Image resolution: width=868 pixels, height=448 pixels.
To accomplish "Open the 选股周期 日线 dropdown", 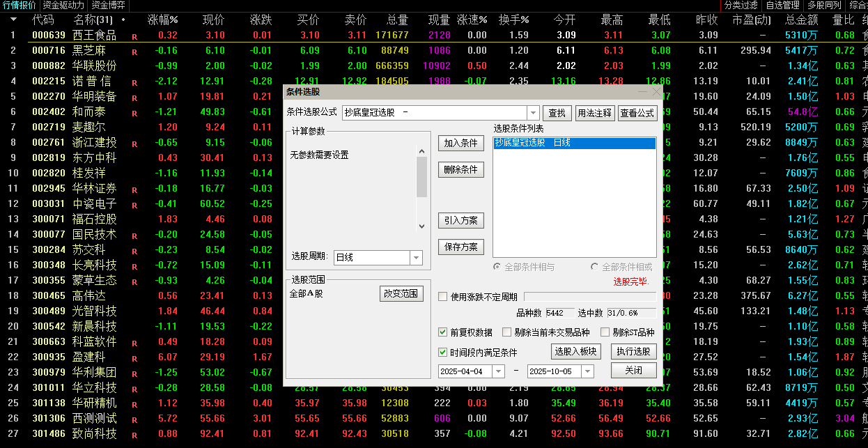I will click(416, 258).
